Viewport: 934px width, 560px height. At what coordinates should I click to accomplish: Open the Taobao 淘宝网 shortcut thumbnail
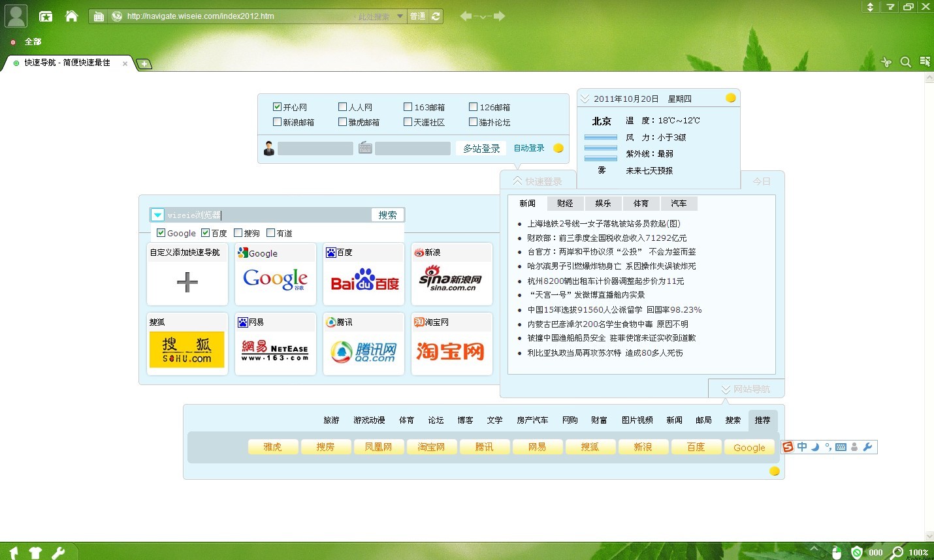[451, 351]
